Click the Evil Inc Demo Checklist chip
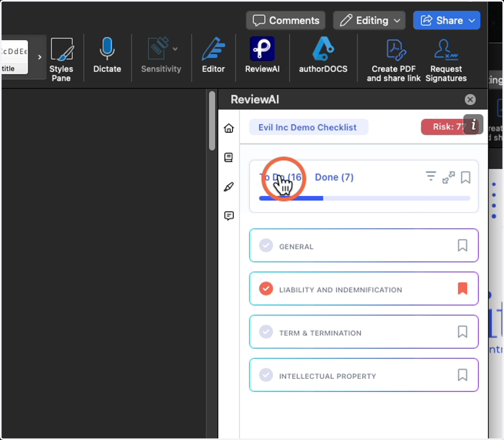Image resolution: width=504 pixels, height=440 pixels. point(309,127)
